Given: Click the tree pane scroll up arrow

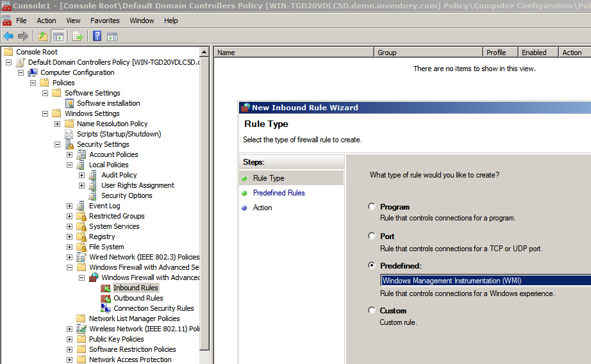Looking at the screenshot, I should tap(204, 52).
